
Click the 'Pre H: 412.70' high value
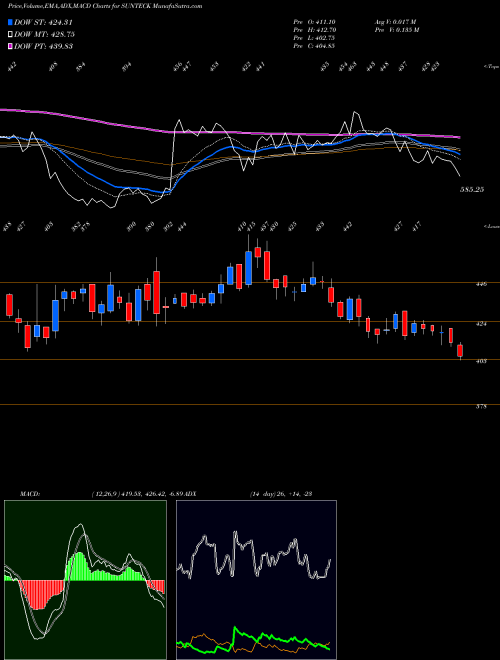click(x=315, y=30)
